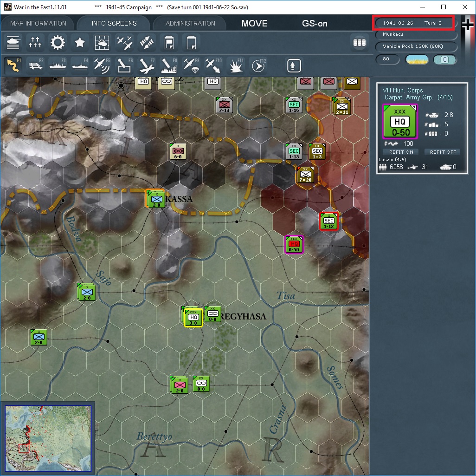Click the Munkacs location field
Viewport: 476px width, 476px height.
coord(416,34)
